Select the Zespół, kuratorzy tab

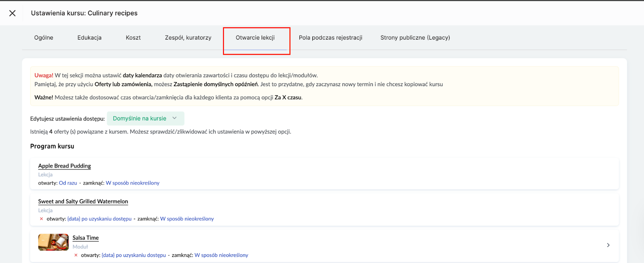[188, 38]
